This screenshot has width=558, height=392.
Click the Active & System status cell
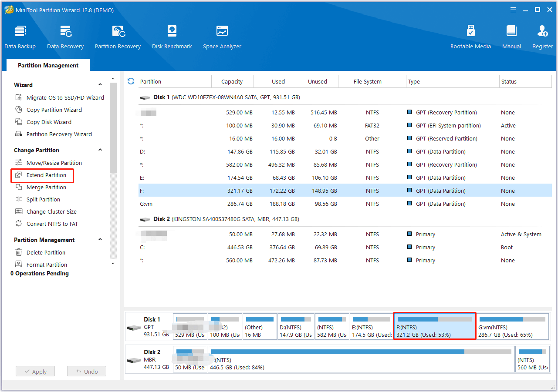pyautogui.click(x=521, y=234)
